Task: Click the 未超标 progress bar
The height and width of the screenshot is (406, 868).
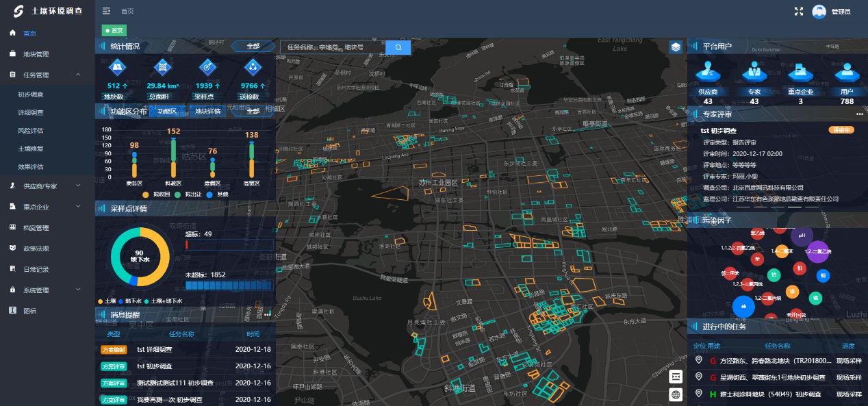Action: click(x=229, y=285)
